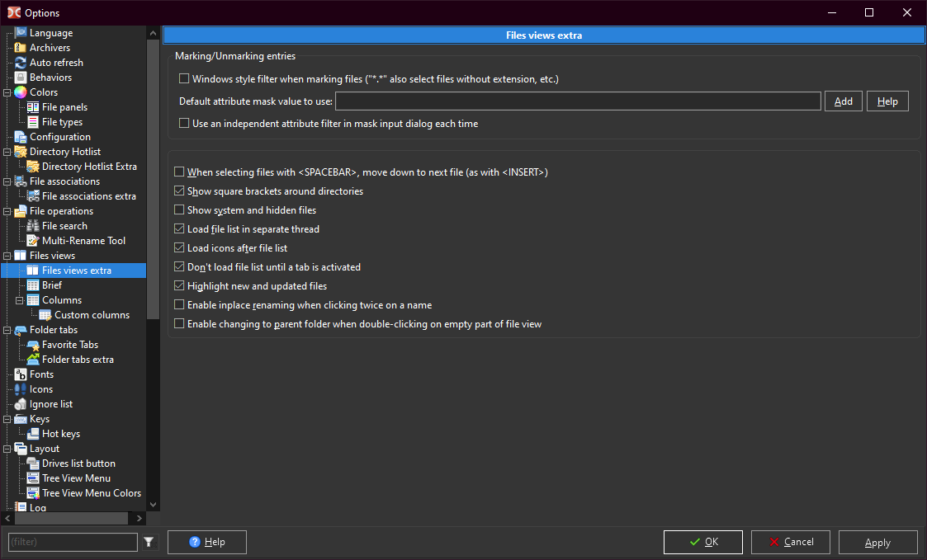Click the Fonts icon in sidebar
The height and width of the screenshot is (560, 927).
pos(21,374)
